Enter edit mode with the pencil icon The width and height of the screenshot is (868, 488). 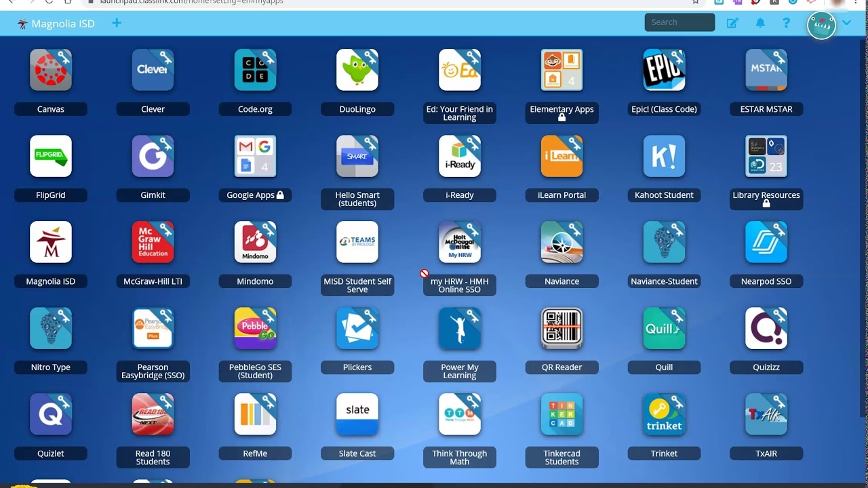coord(732,22)
